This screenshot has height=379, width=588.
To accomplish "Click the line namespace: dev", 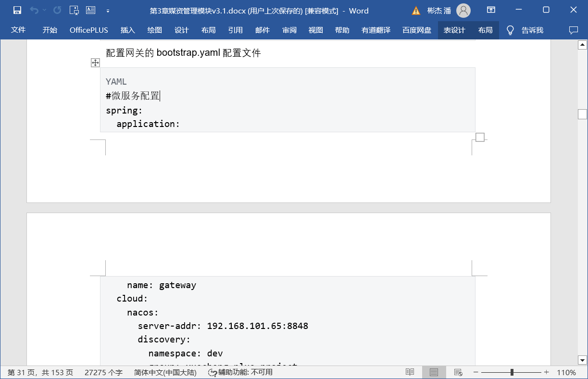I will click(x=186, y=354).
